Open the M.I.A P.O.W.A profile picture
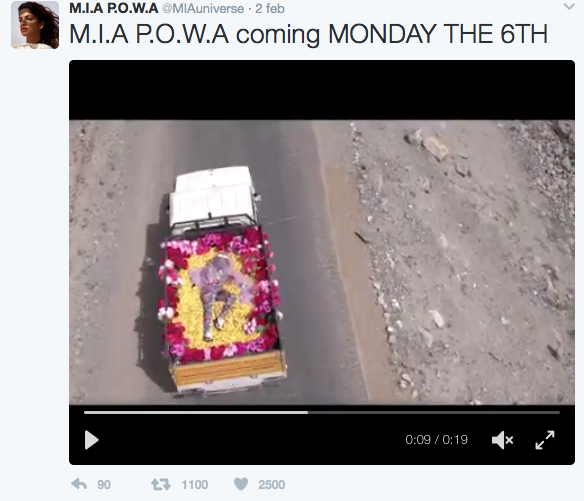This screenshot has height=501, width=584. click(x=35, y=25)
